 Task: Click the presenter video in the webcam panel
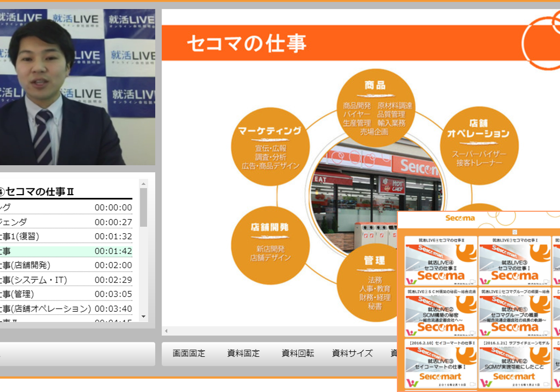pyautogui.click(x=78, y=87)
